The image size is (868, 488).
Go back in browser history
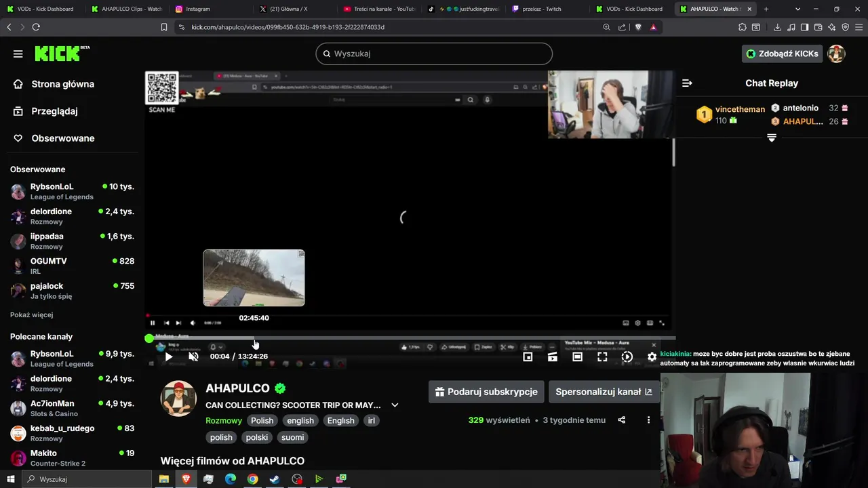pyautogui.click(x=9, y=27)
